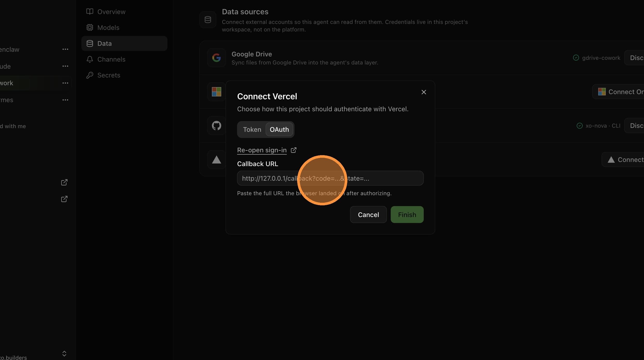Expand the xo.builders account switcher
Screen dimensions: 644x360
click(x=64, y=354)
